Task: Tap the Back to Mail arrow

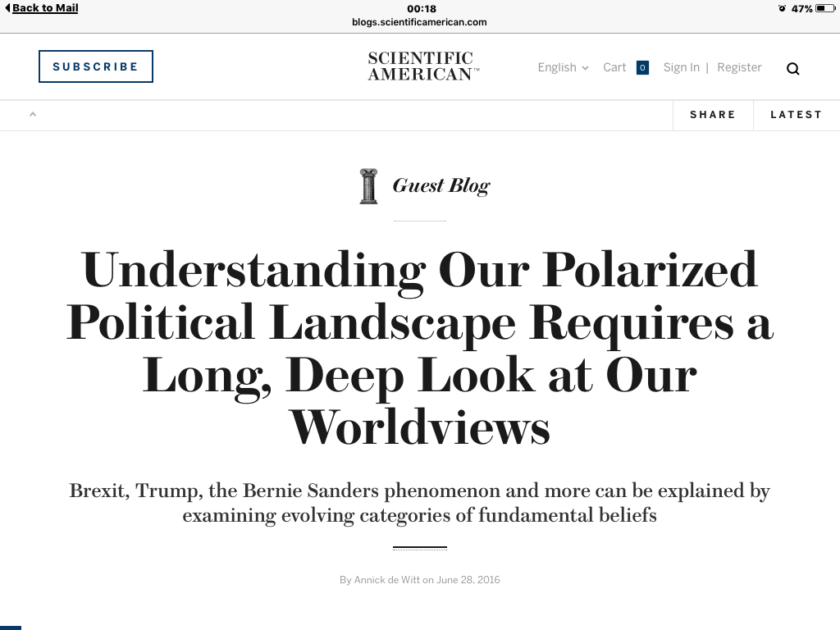Action: 7,7
